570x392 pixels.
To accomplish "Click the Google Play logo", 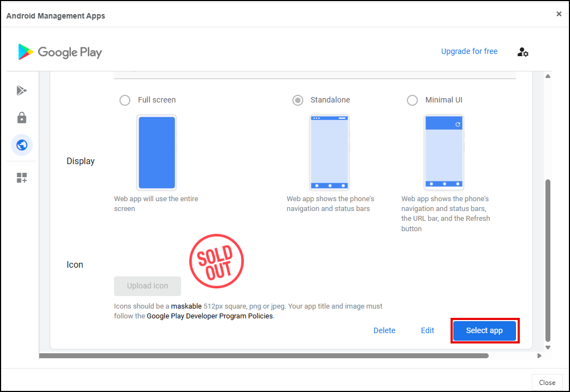I will coord(60,52).
